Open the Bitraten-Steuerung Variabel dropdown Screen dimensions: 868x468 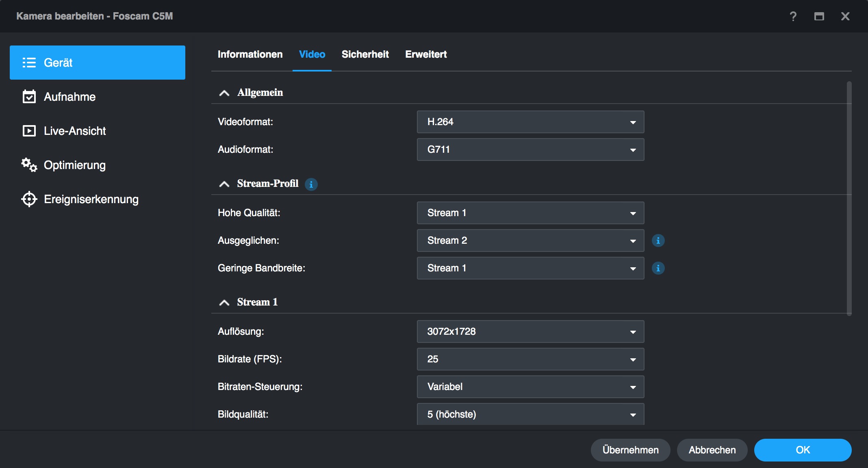point(530,387)
